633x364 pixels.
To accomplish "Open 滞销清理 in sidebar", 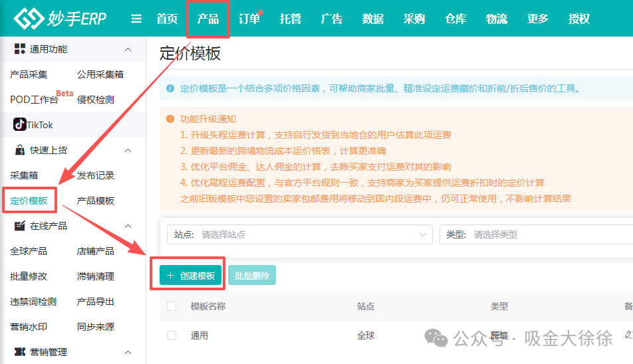I will [96, 276].
